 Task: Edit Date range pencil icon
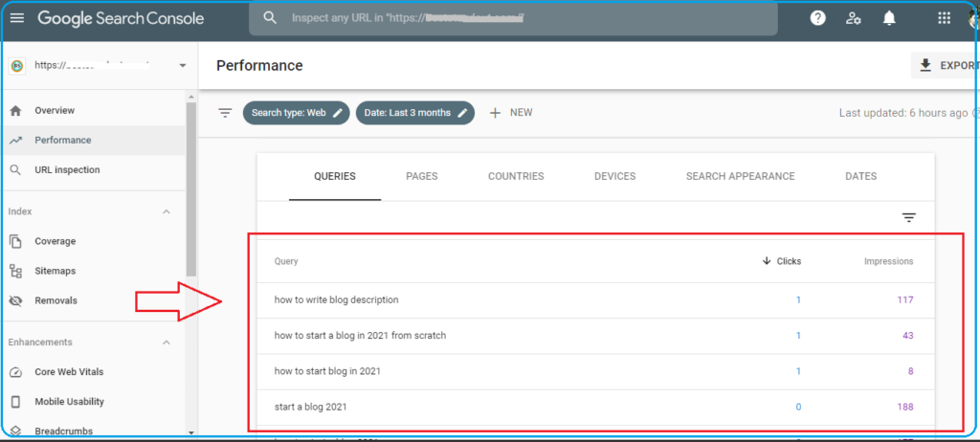click(x=462, y=113)
